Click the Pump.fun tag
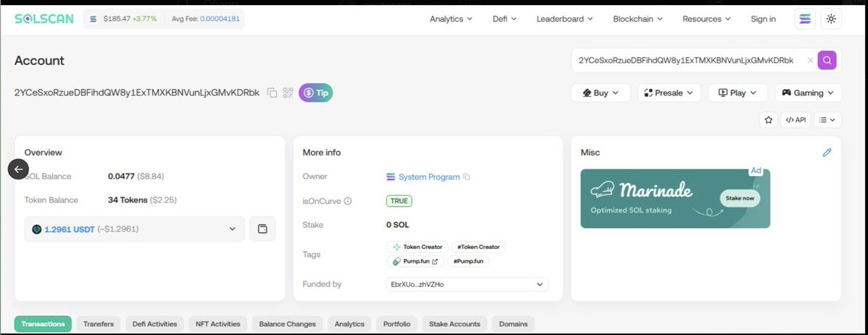 point(415,261)
